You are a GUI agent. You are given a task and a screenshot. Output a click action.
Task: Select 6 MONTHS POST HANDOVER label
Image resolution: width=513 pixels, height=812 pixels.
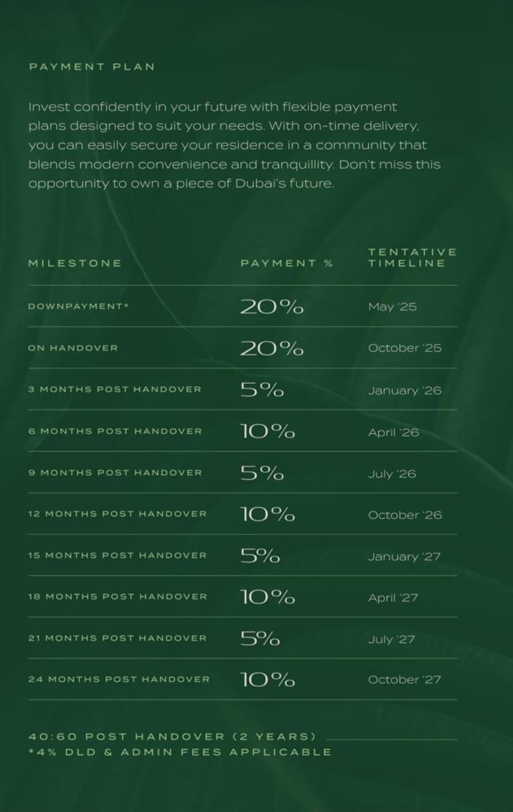(115, 431)
